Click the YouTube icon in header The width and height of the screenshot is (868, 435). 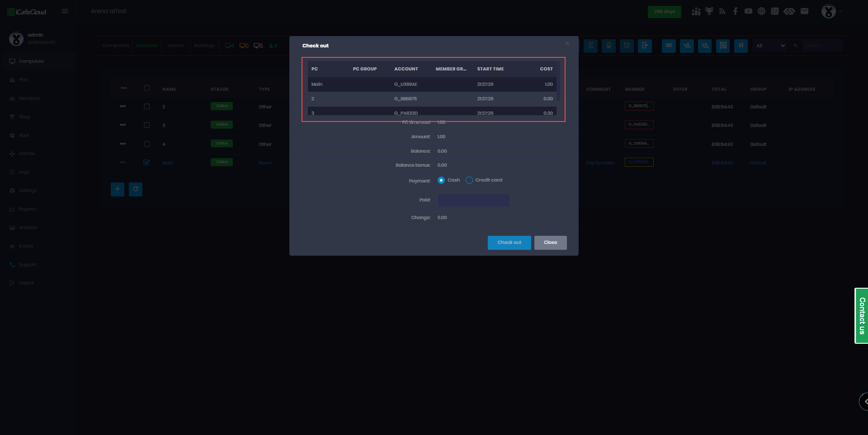pyautogui.click(x=748, y=11)
